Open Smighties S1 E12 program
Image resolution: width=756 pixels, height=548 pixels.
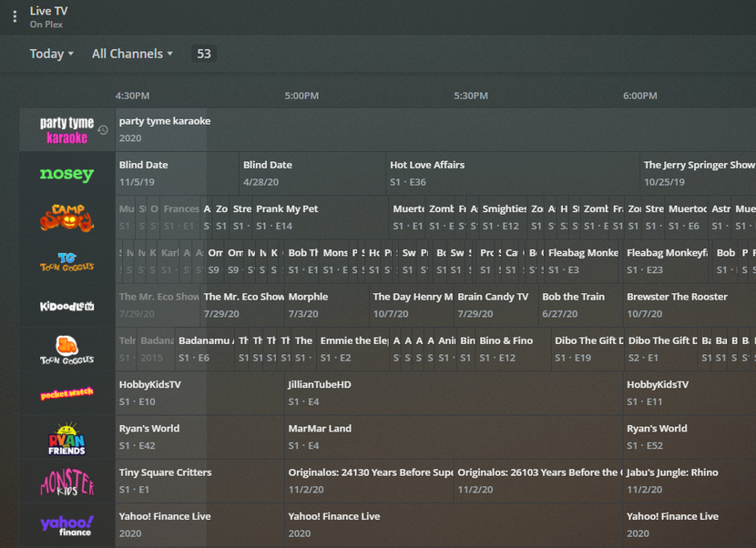[504, 218]
